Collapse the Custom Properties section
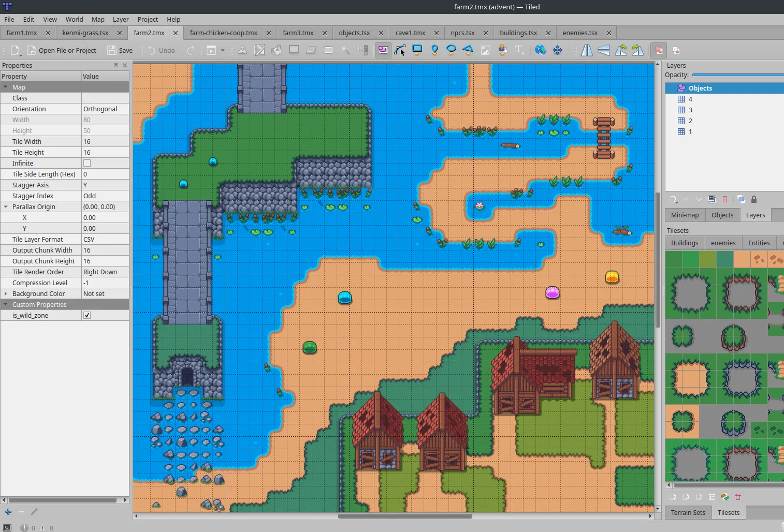The image size is (784, 532). (x=6, y=304)
